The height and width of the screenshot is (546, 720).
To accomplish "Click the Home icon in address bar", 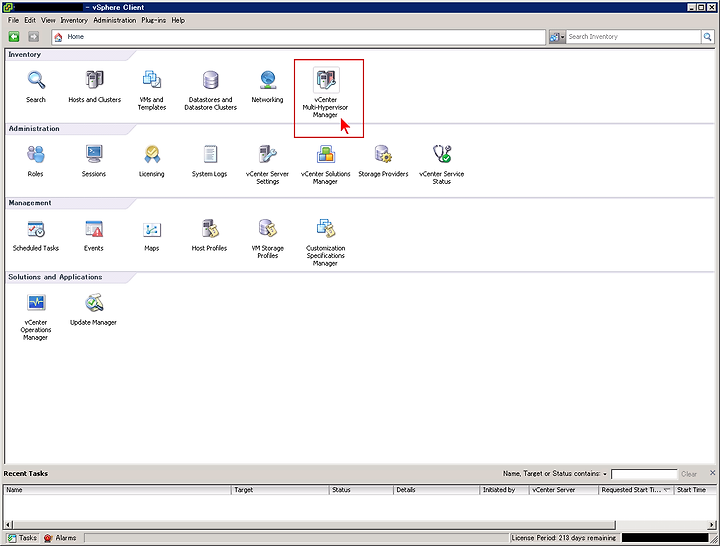I will coord(58,37).
